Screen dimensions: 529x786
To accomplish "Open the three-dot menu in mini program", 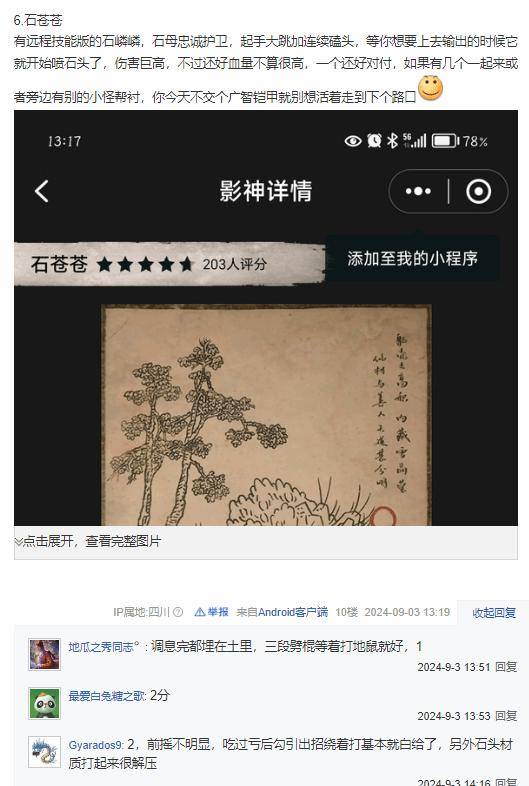I will [x=418, y=191].
